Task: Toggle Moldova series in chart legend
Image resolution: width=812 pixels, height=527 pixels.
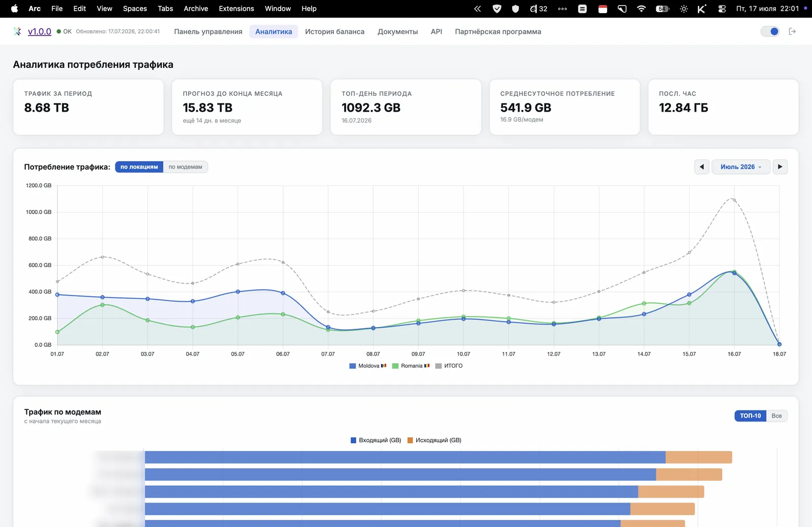Action: (x=368, y=366)
